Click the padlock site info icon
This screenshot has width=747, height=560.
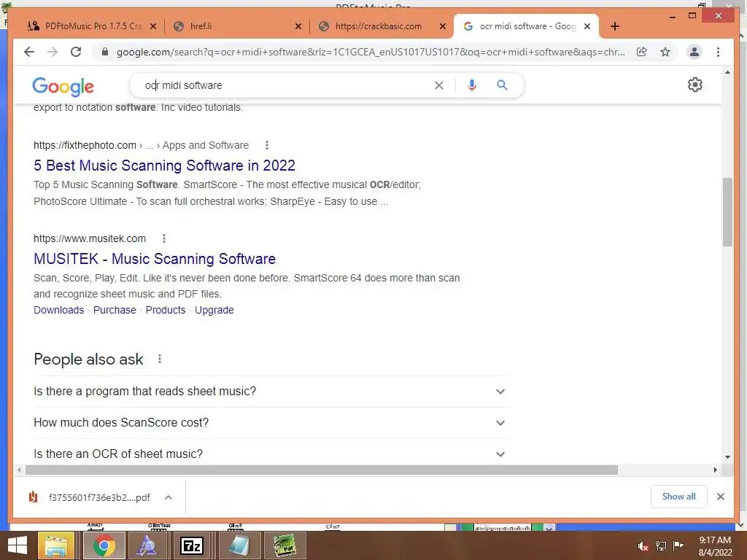pos(105,52)
